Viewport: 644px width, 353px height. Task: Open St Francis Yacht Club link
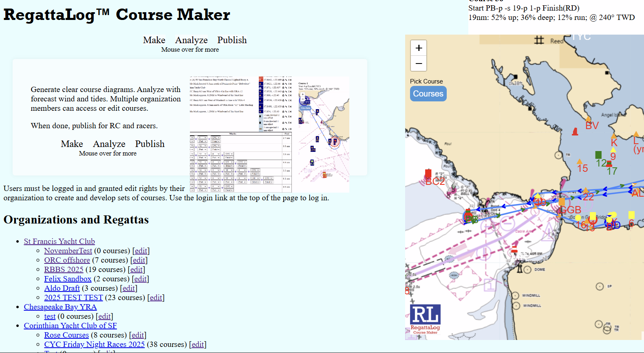(60, 241)
